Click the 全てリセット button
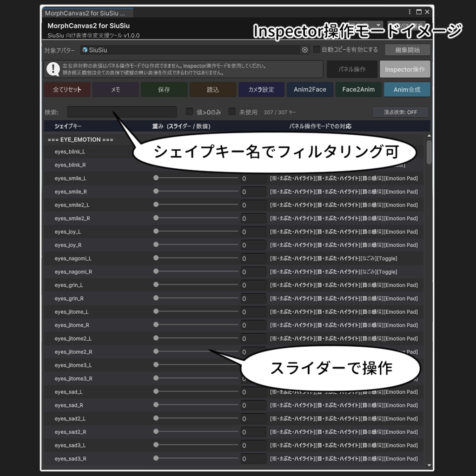 coord(67,90)
